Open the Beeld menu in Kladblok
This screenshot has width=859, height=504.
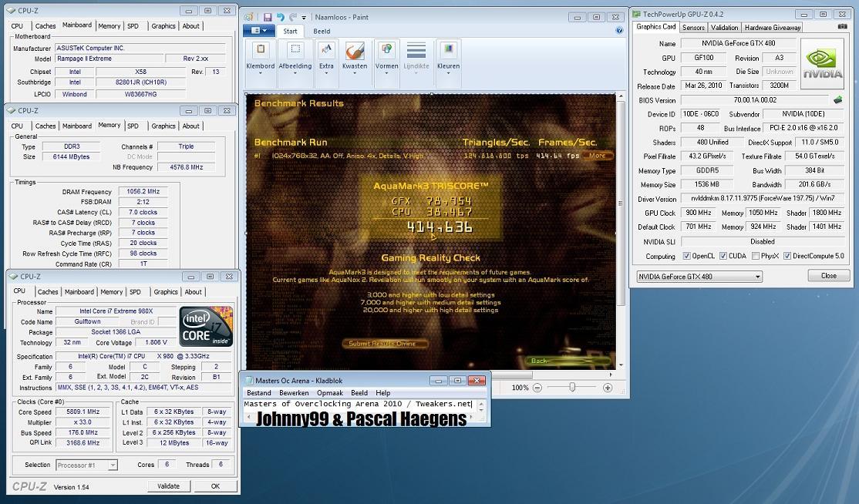[x=359, y=393]
